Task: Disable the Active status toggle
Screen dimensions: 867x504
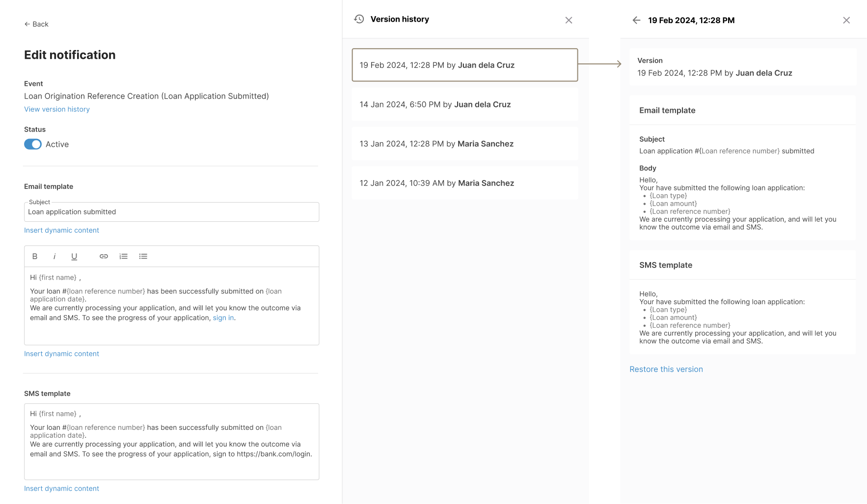Action: point(32,144)
